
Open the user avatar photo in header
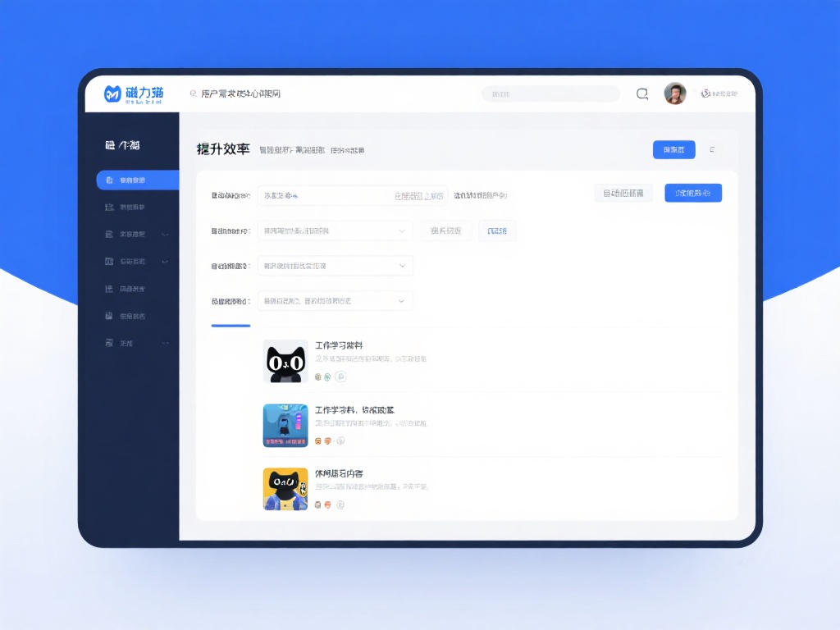coord(674,94)
